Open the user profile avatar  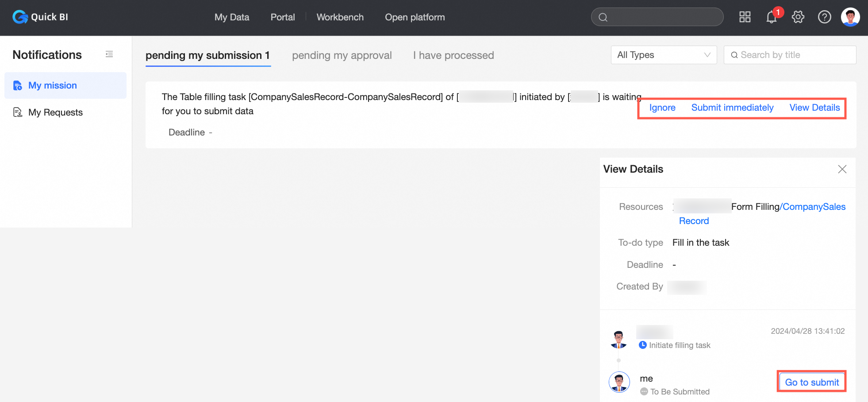point(850,17)
